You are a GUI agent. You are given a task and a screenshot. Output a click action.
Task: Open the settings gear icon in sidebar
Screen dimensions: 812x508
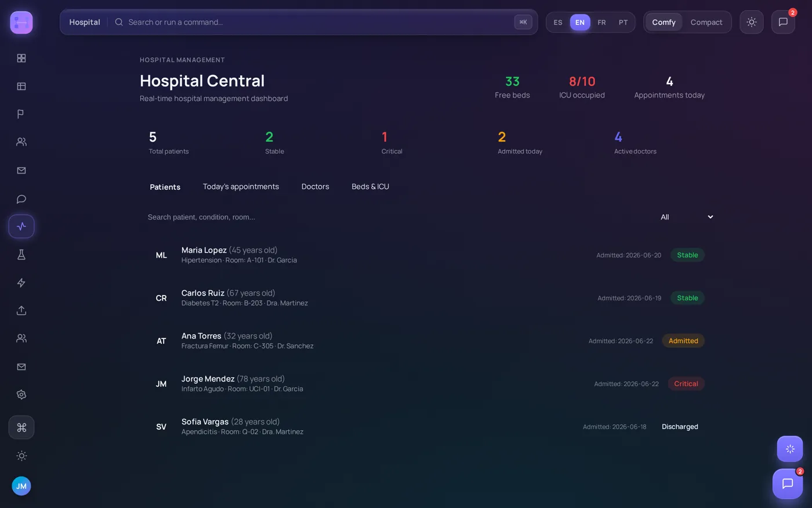click(21, 395)
